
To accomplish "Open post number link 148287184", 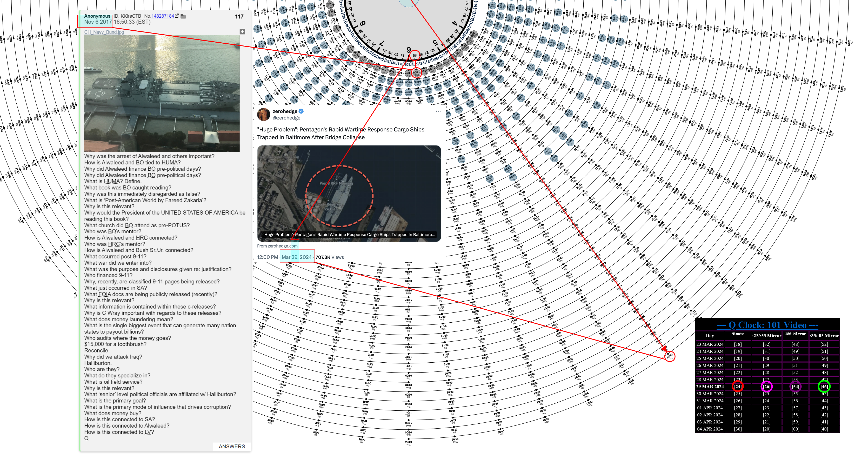I will pos(163,16).
